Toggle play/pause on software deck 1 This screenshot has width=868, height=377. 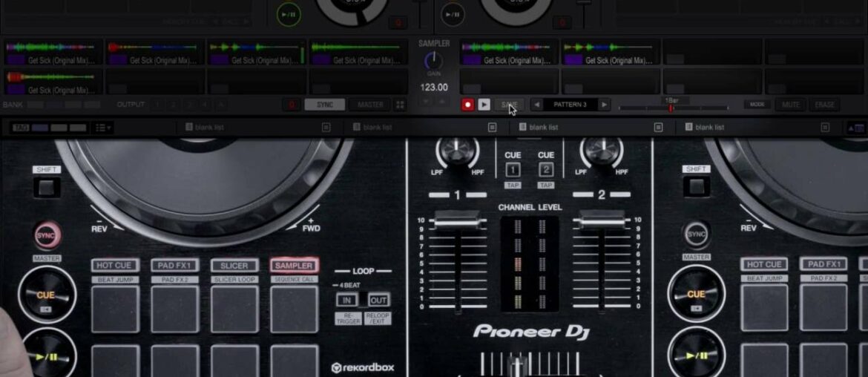[289, 14]
